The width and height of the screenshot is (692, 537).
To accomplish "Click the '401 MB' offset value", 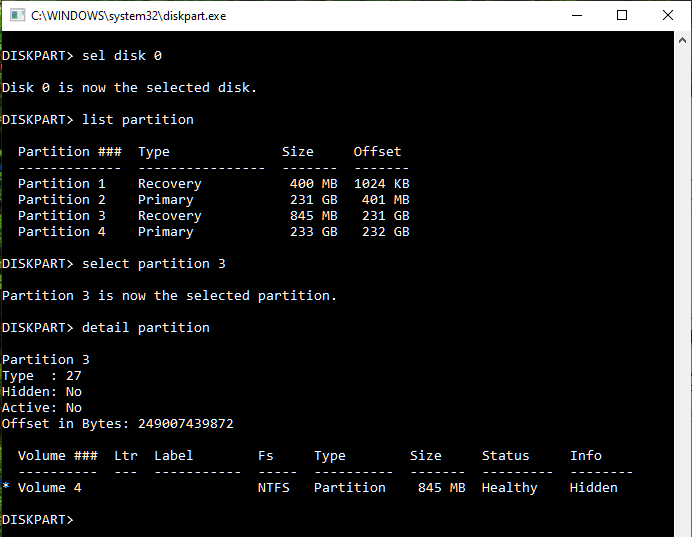I will coord(386,199).
